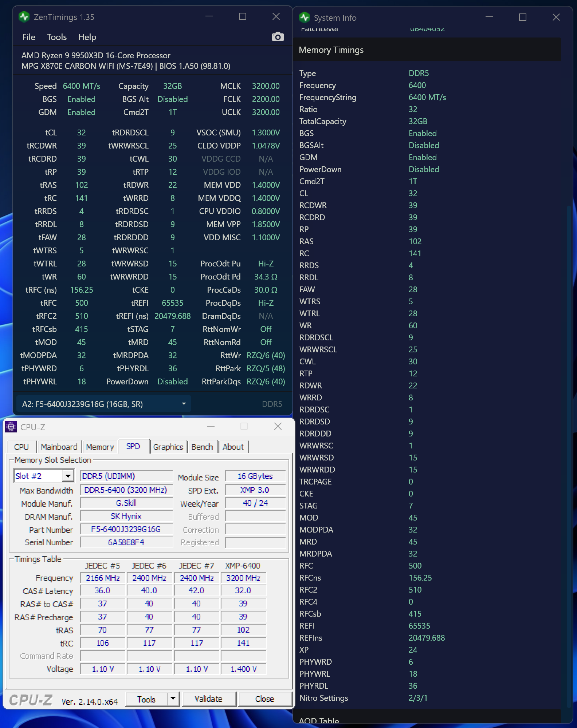Screen dimensions: 577x728
Task: Click the SPD Ext. field XMP 3.0
Action: click(x=255, y=490)
